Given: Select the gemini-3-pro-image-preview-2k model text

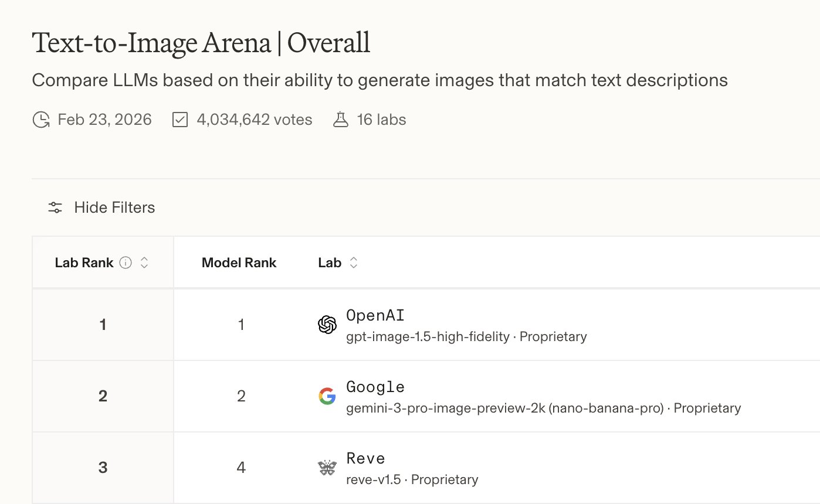Looking at the screenshot, I should pyautogui.click(x=504, y=408).
